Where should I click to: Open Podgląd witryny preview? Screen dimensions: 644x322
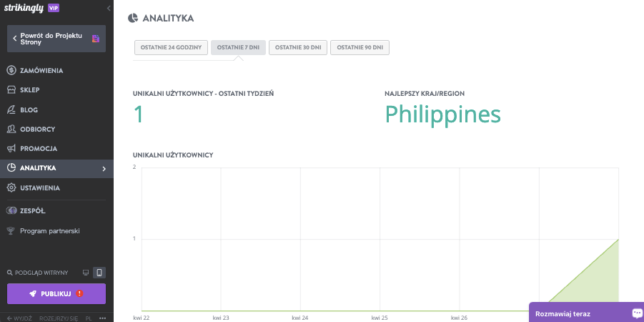[x=41, y=273]
